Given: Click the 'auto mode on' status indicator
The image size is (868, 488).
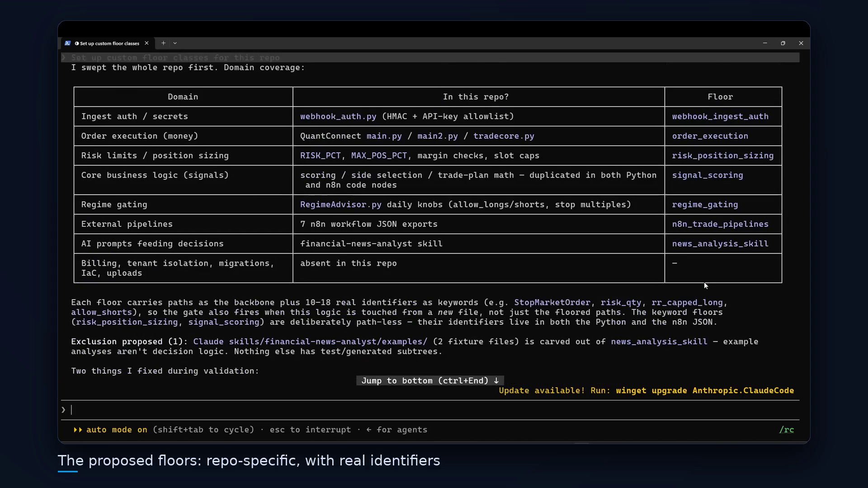Looking at the screenshot, I should [117, 430].
